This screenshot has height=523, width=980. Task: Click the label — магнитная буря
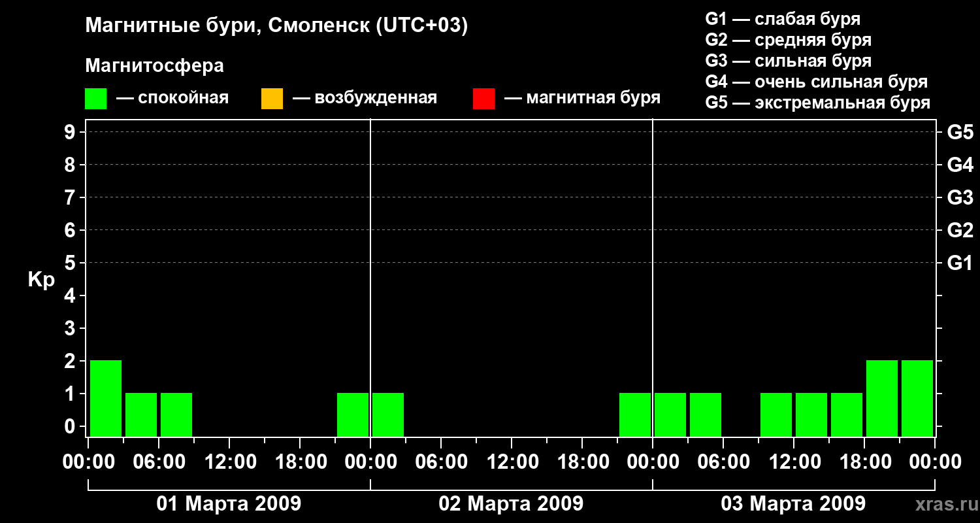click(582, 98)
